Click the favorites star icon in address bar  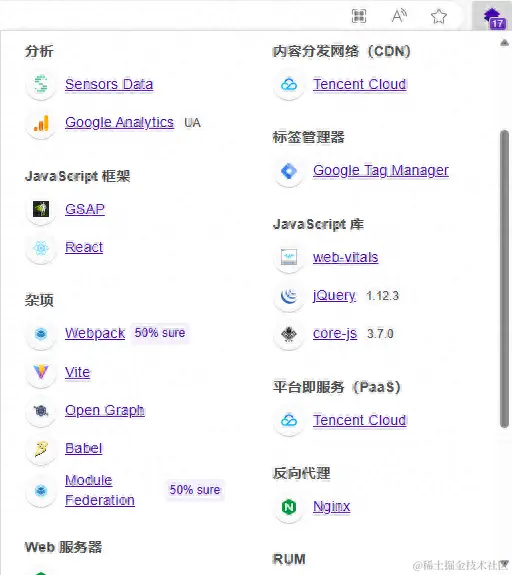coord(439,17)
